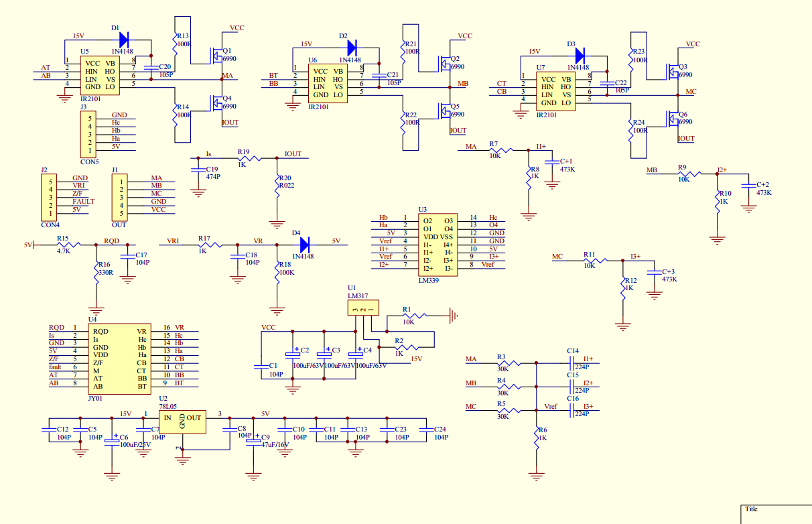Click the "CON4" label

49,225
